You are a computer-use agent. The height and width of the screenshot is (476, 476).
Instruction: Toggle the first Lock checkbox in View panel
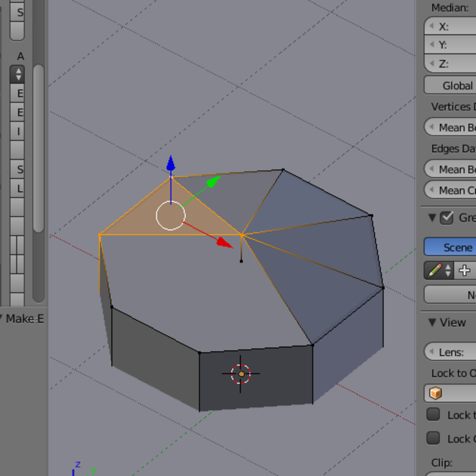pos(433,415)
